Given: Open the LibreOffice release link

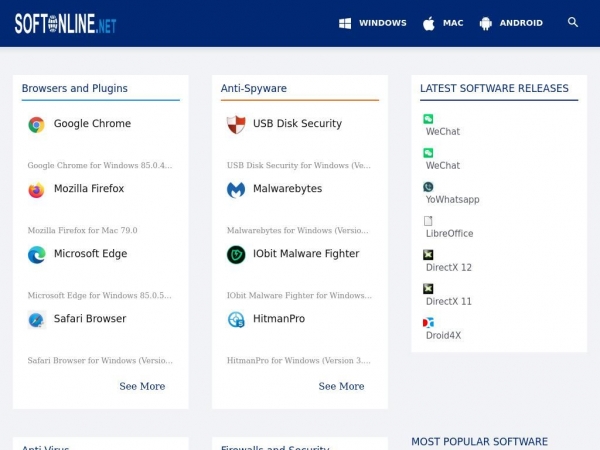Looking at the screenshot, I should point(450,233).
